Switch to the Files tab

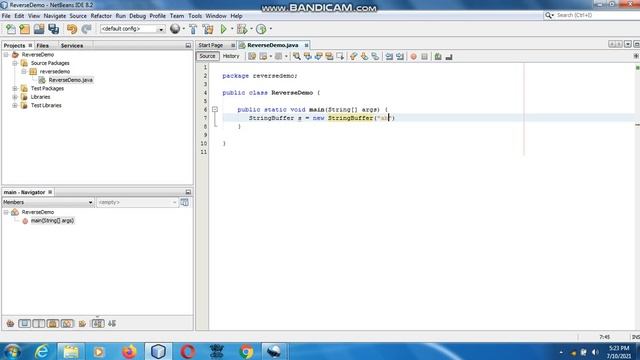tap(42, 46)
